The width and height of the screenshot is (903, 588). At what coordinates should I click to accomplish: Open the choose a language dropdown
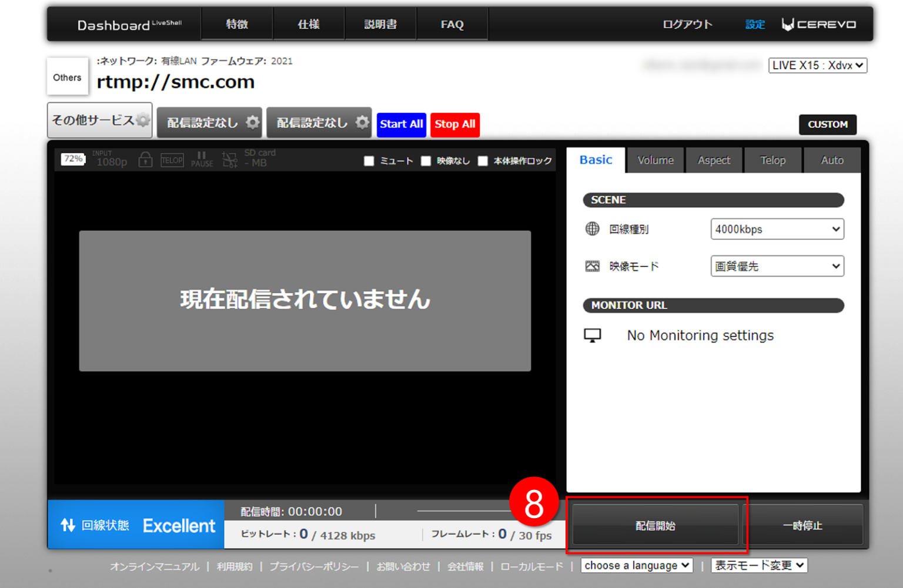(x=636, y=565)
